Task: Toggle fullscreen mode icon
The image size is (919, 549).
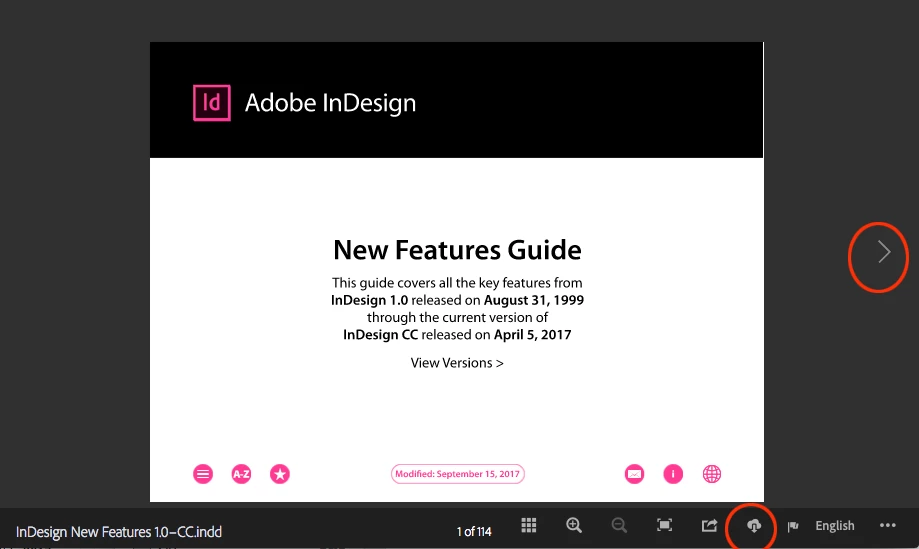Action: coord(664,526)
